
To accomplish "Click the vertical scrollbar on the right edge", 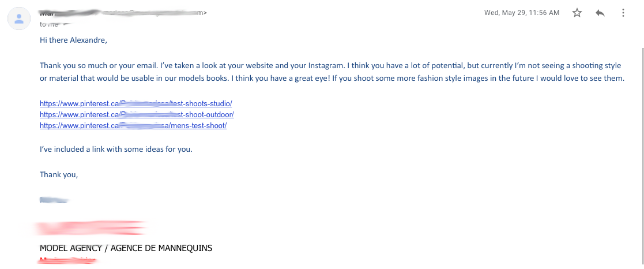I will 641,156.
